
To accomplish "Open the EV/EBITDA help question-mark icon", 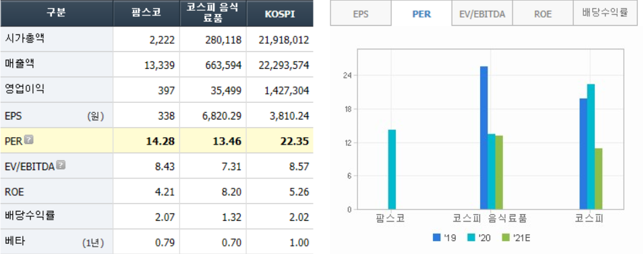I will (x=61, y=165).
